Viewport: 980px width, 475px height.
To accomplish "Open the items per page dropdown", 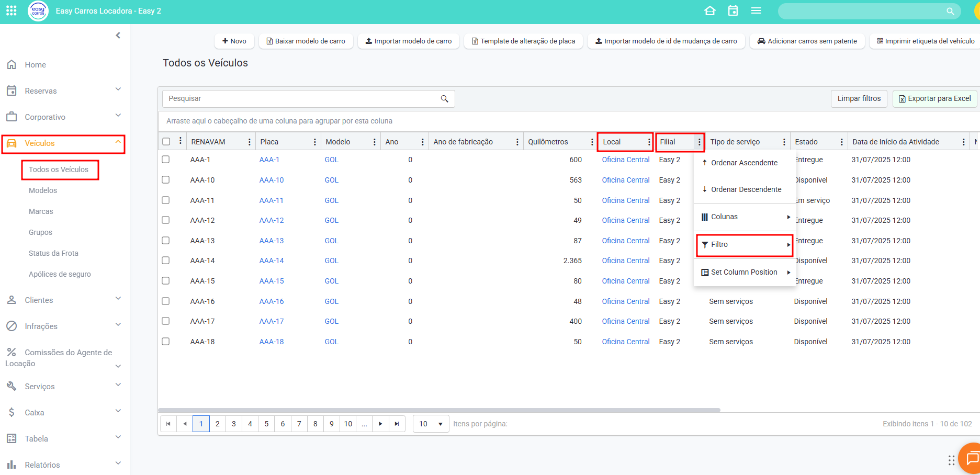I will (x=430, y=424).
